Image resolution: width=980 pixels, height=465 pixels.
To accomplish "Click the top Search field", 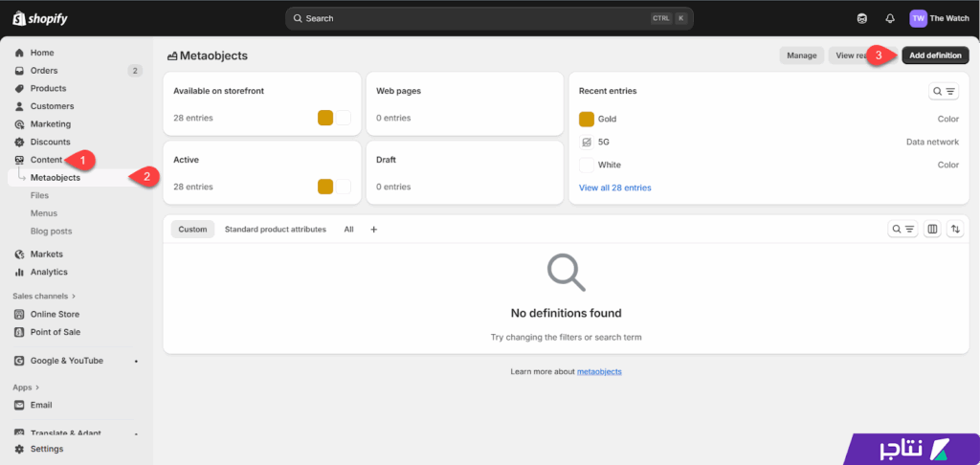I will 489,18.
